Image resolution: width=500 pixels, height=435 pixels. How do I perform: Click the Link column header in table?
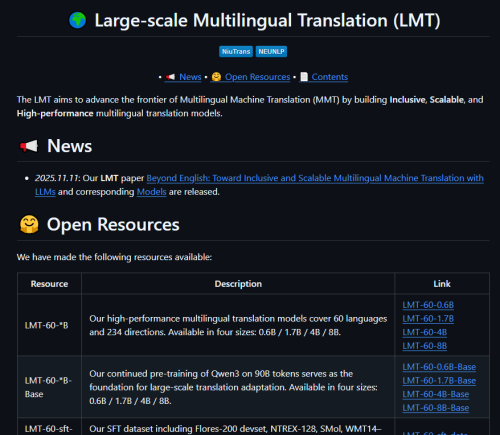442,284
